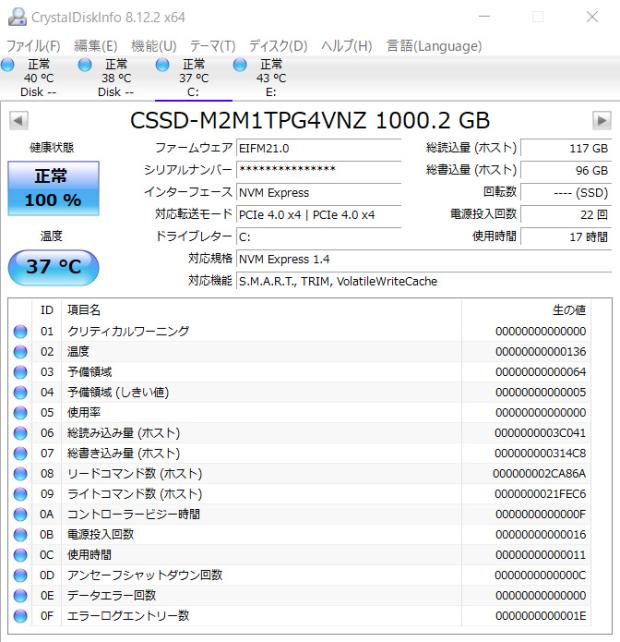This screenshot has width=620, height=642.
Task: Click the 37 °C temperature button
Action: [53, 267]
